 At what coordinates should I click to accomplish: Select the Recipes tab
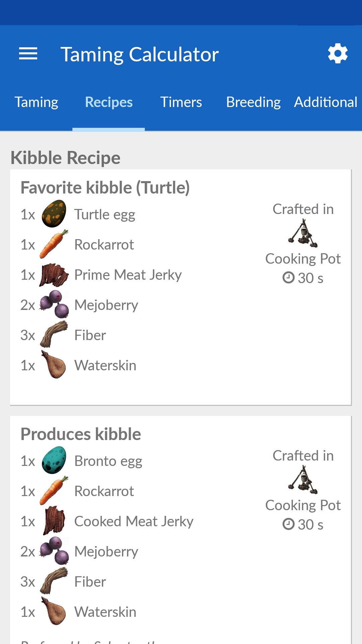coord(109,102)
